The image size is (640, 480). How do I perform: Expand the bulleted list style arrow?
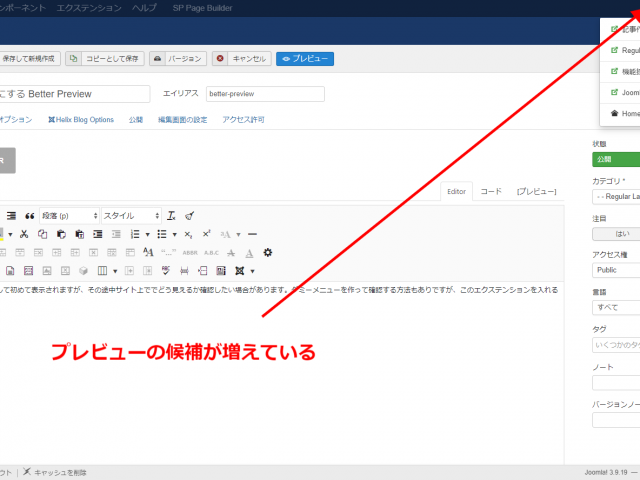tap(175, 235)
